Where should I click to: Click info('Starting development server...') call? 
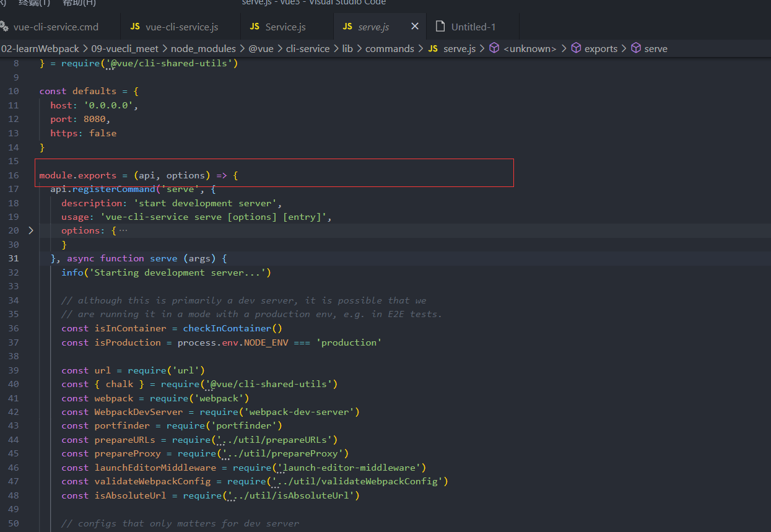pyautogui.click(x=166, y=273)
